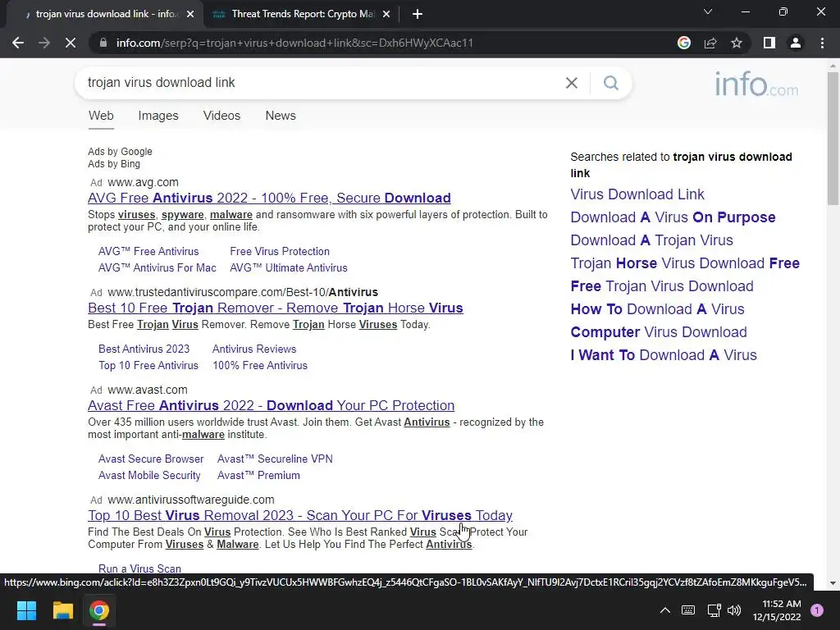Click the share page icon
Screen dimensions: 840x630
[710, 43]
